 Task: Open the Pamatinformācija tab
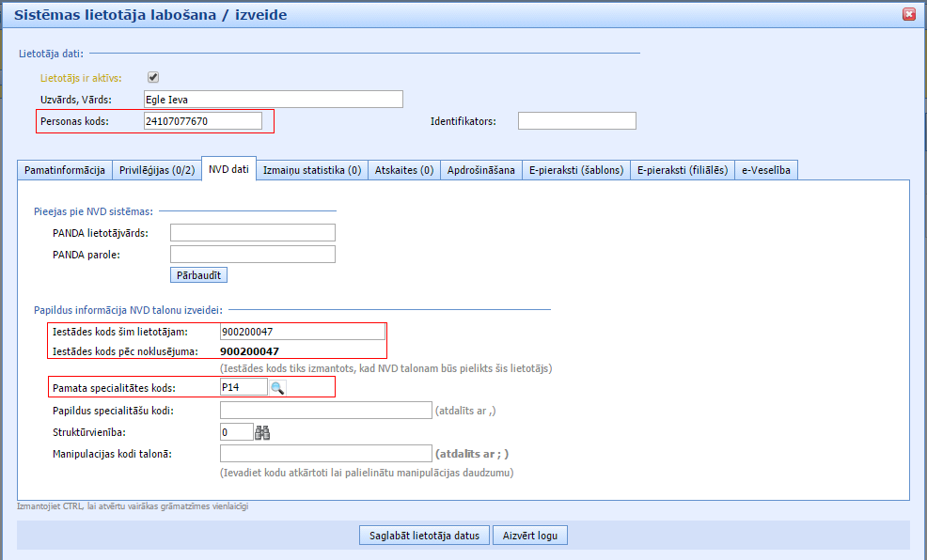pyautogui.click(x=64, y=170)
